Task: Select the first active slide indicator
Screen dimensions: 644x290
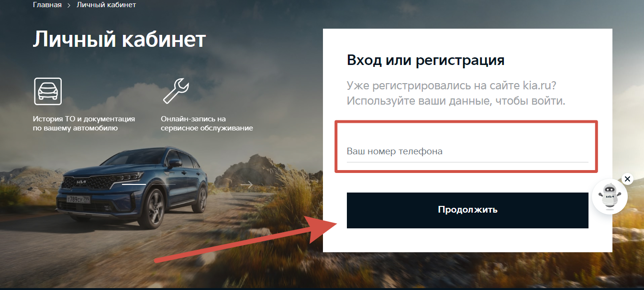Action: (134, 184)
